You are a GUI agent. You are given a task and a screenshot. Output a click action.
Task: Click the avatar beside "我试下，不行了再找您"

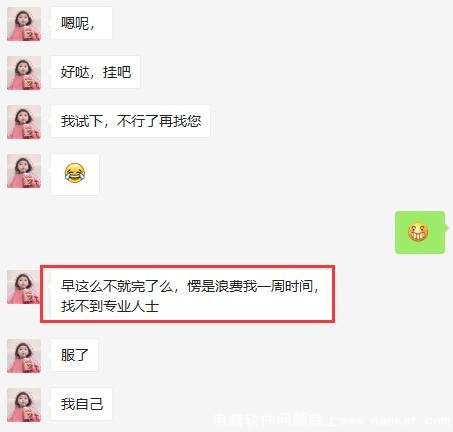point(24,122)
